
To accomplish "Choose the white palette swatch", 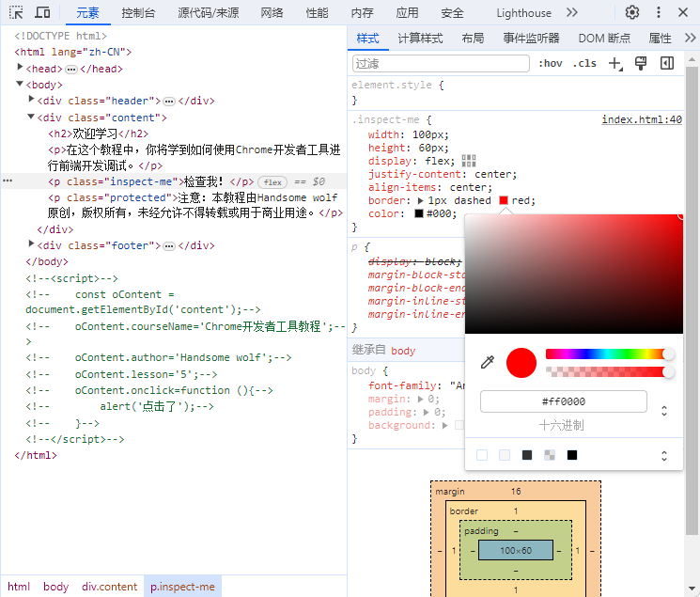I will click(482, 455).
